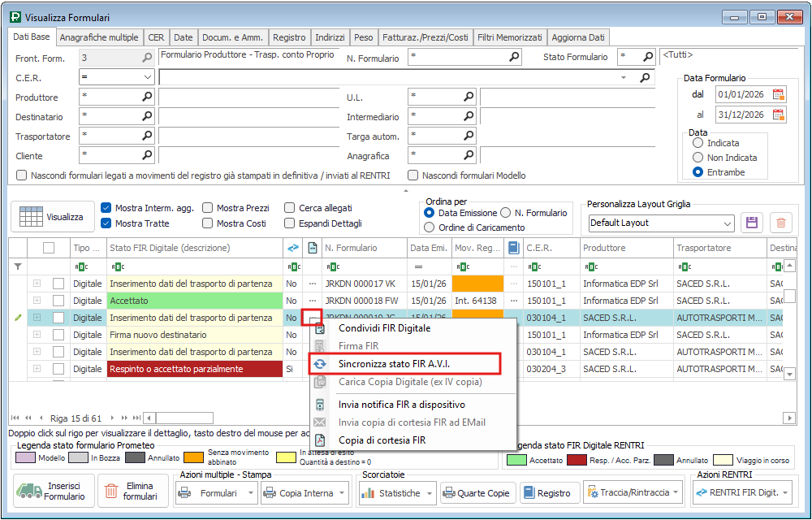Uncheck the Mostra Tratte checkbox
The width and height of the screenshot is (812, 520).
tap(106, 223)
